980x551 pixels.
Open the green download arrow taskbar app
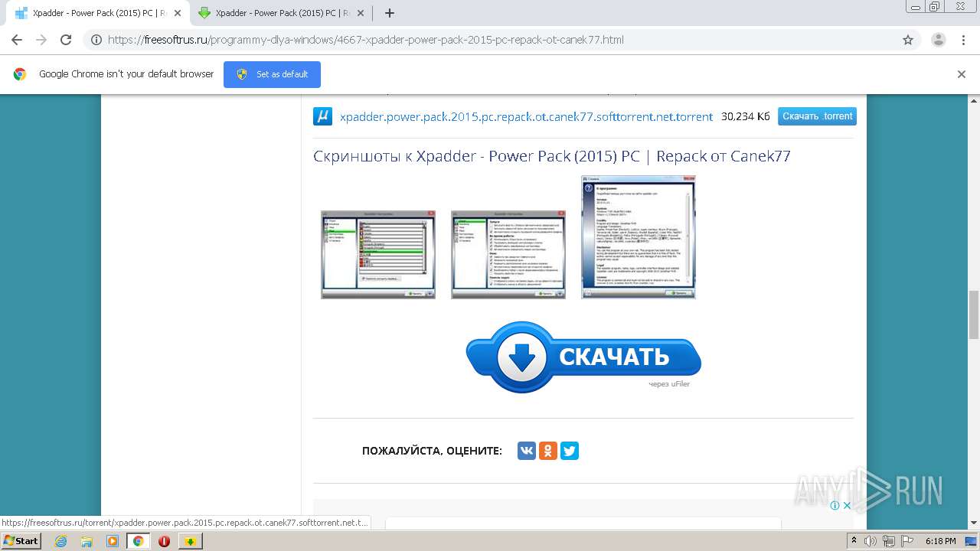(x=191, y=541)
